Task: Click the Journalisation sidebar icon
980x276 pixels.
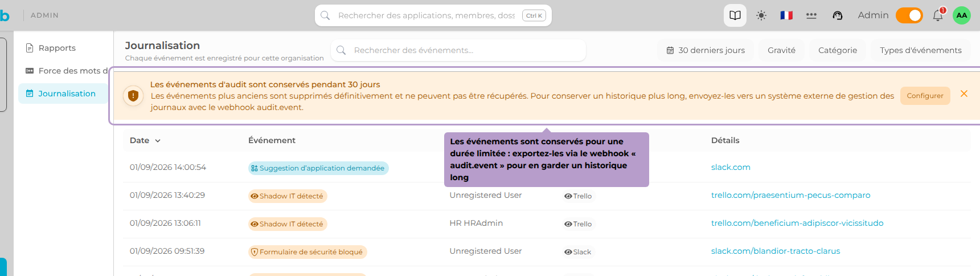Action: coord(30,94)
